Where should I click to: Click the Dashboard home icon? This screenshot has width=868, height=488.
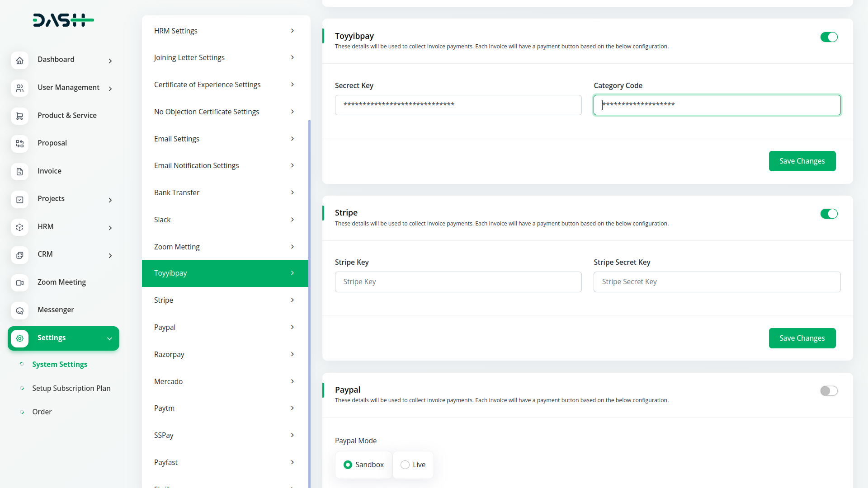click(19, 60)
